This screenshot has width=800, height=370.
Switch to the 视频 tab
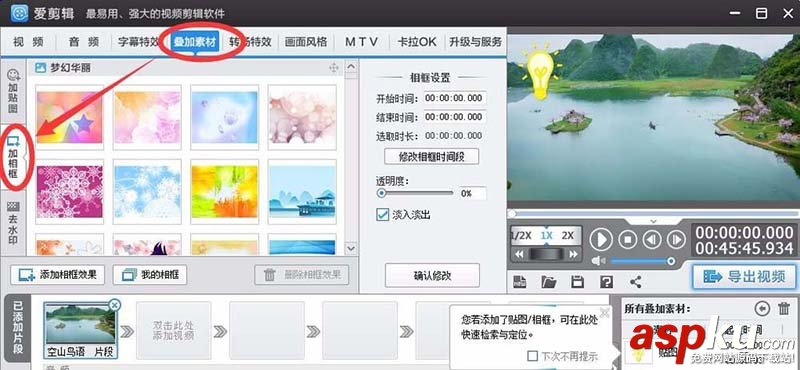pyautogui.click(x=28, y=42)
